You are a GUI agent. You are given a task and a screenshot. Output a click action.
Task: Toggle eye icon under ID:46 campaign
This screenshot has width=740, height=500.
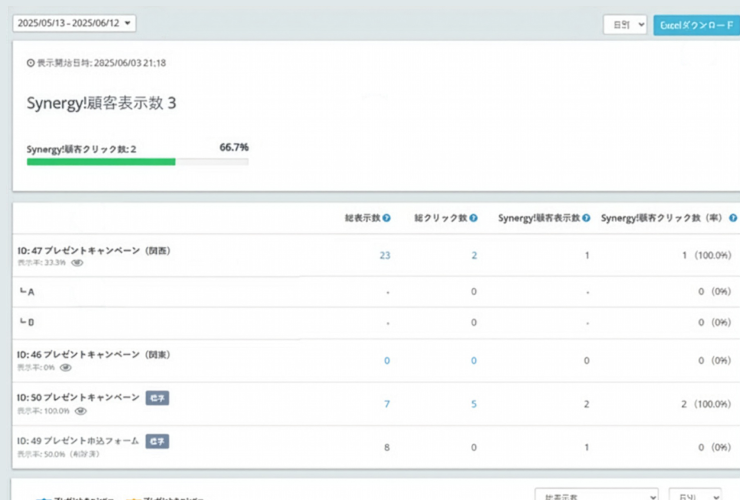click(65, 367)
